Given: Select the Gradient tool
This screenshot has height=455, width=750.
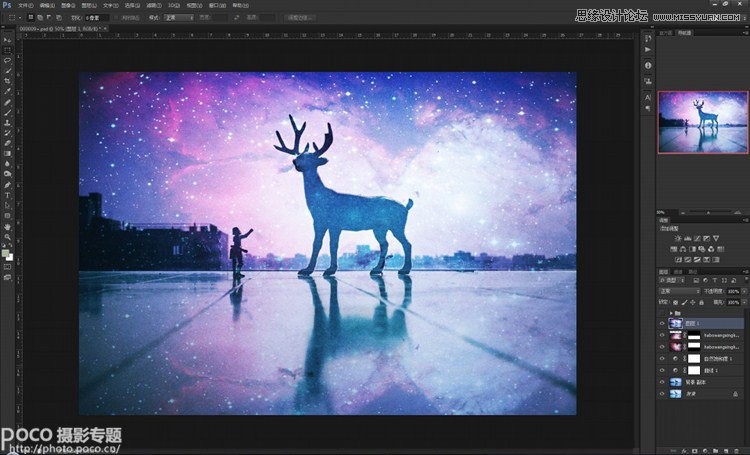Looking at the screenshot, I should pos(7,154).
